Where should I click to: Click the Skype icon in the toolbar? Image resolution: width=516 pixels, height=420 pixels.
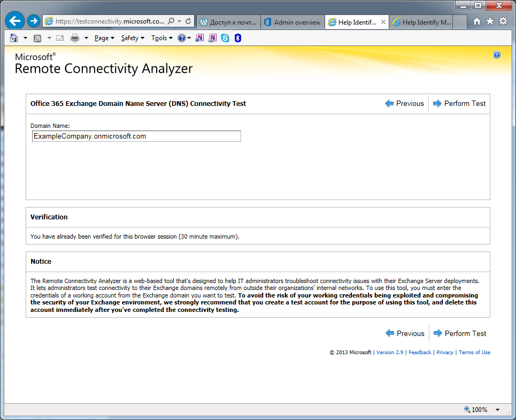pos(225,38)
